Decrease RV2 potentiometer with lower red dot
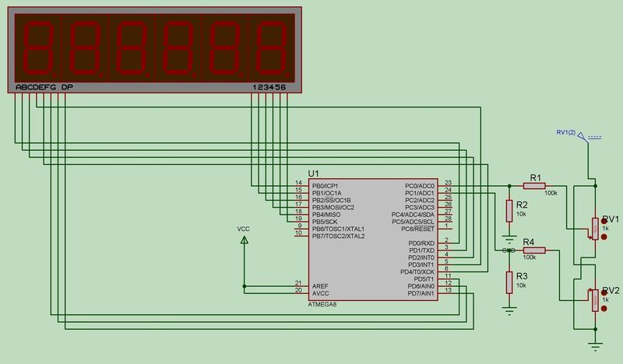Viewport: 623px width, 364px height. (x=604, y=309)
